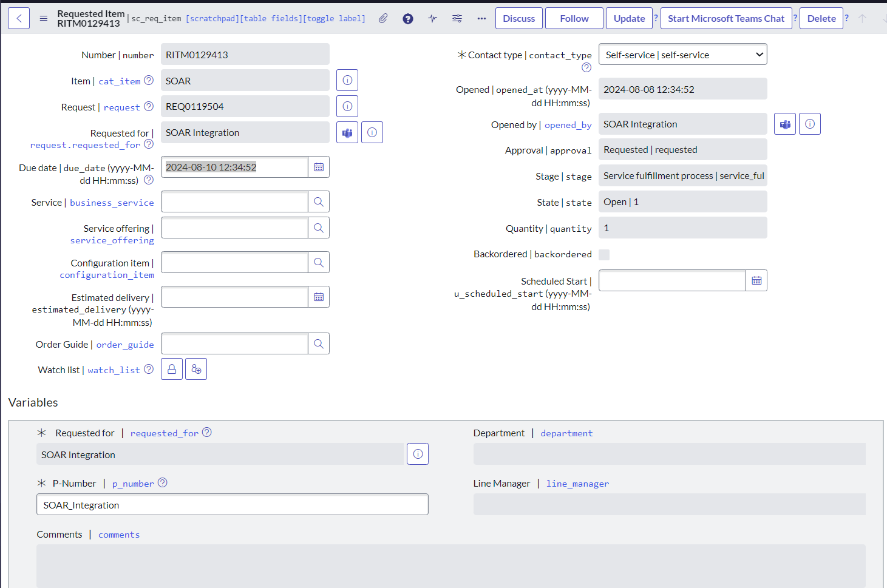This screenshot has width=887, height=588.
Task: Click the Comments text area
Action: tap(451, 566)
